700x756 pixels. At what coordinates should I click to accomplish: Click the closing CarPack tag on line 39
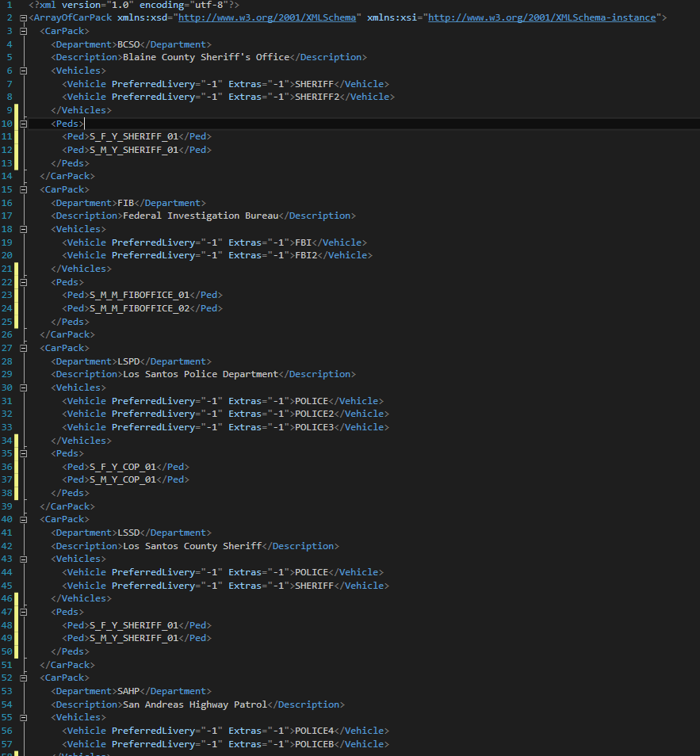pos(67,506)
